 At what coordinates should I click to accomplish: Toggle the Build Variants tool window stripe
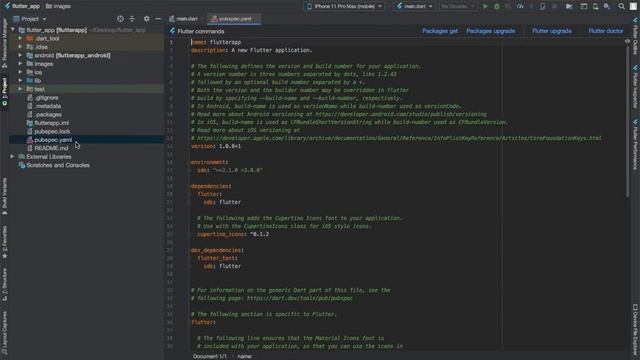4,197
